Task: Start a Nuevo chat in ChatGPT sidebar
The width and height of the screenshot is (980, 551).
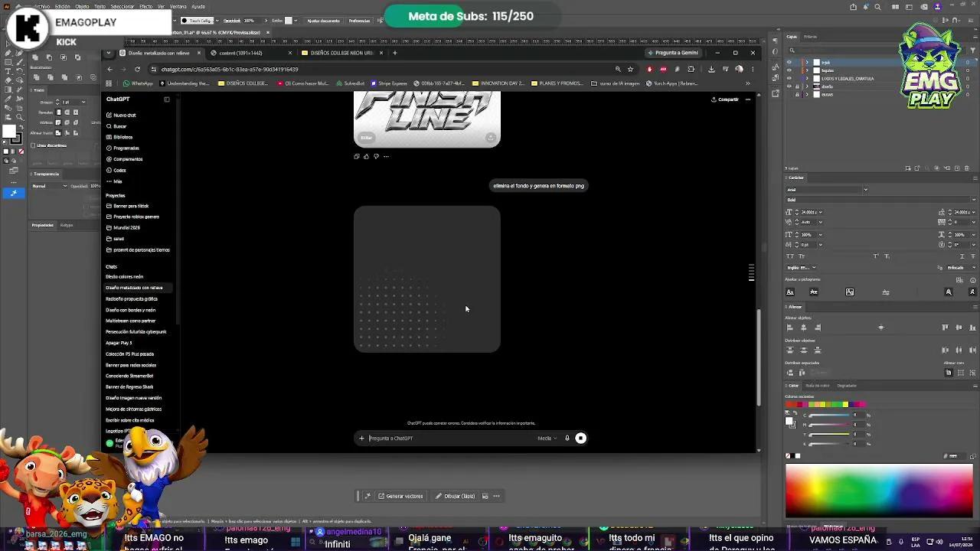Action: [121, 115]
